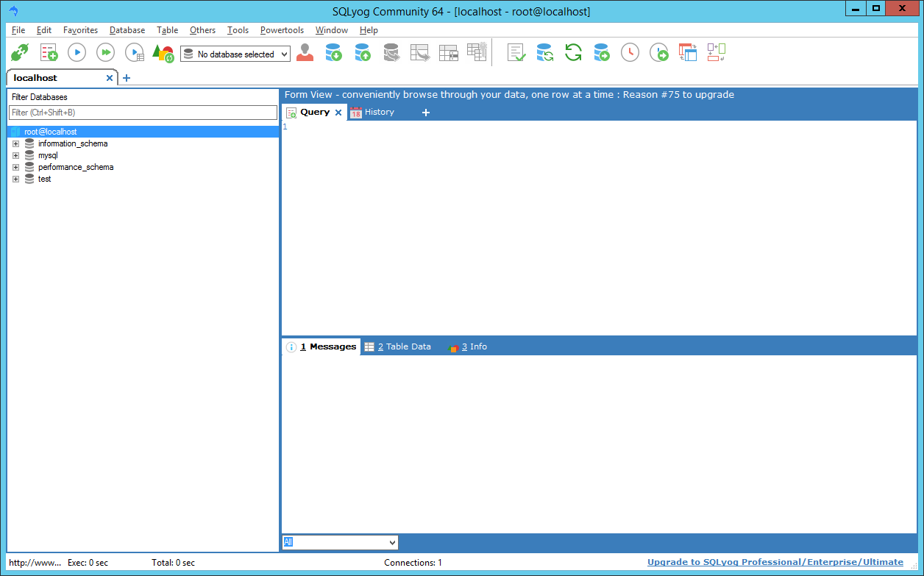The image size is (924, 576).
Task: Click the database with sync arrows icon
Action: click(x=545, y=53)
